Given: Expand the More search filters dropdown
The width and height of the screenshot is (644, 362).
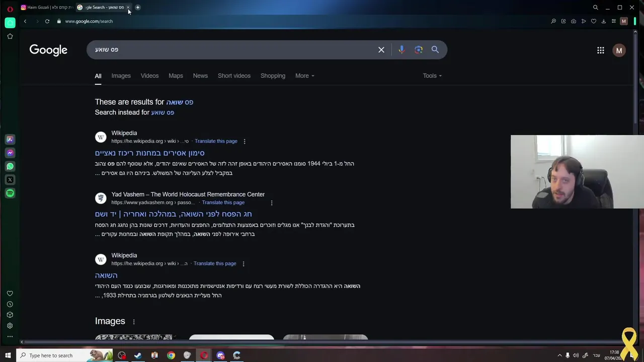Looking at the screenshot, I should 305,76.
